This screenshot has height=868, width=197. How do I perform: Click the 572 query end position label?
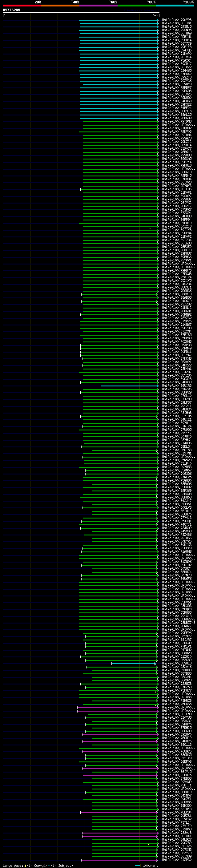155,15
